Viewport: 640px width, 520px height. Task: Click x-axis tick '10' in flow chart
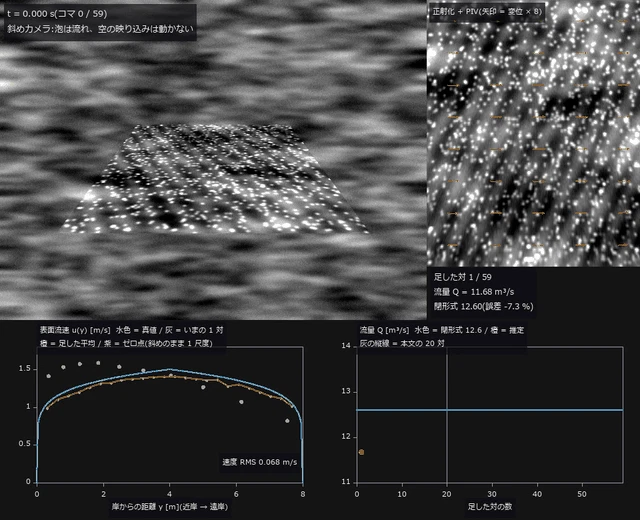pos(402,494)
